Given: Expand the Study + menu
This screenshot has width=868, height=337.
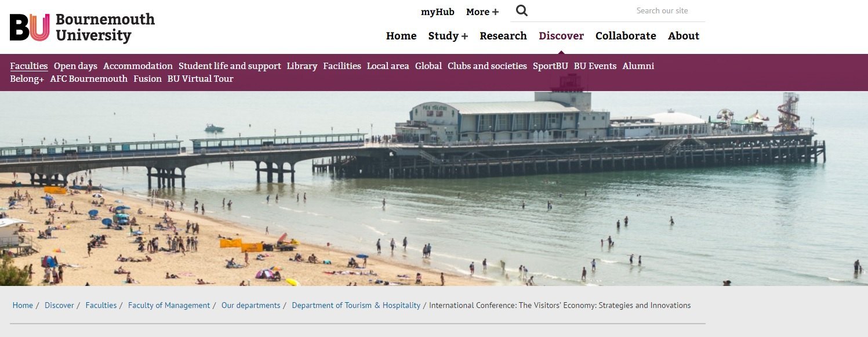Looking at the screenshot, I should (x=448, y=36).
